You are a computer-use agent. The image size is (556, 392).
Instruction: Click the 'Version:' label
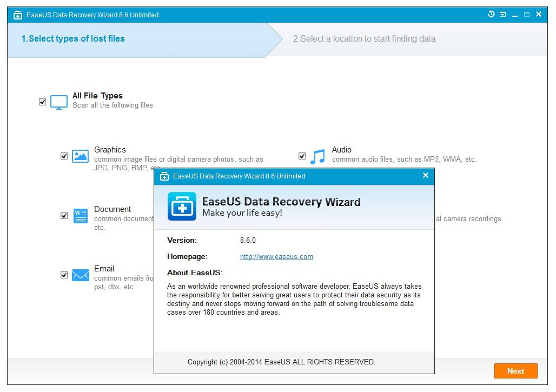click(182, 240)
